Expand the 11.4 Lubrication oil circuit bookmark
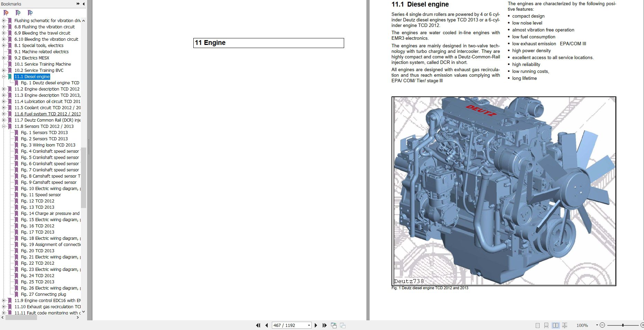Image resolution: width=644 pixels, height=330 pixels. coord(3,102)
